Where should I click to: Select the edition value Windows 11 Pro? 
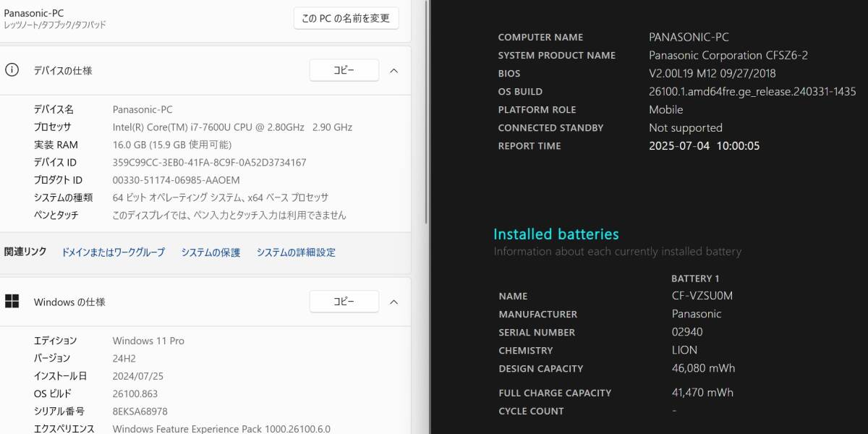[x=148, y=341]
